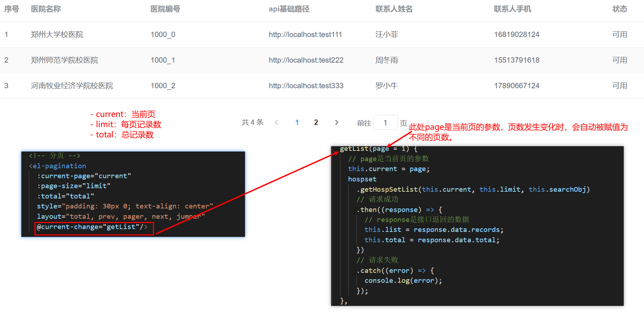Click the this.list = response.data.records line
The image size is (644, 313).
[x=434, y=230]
